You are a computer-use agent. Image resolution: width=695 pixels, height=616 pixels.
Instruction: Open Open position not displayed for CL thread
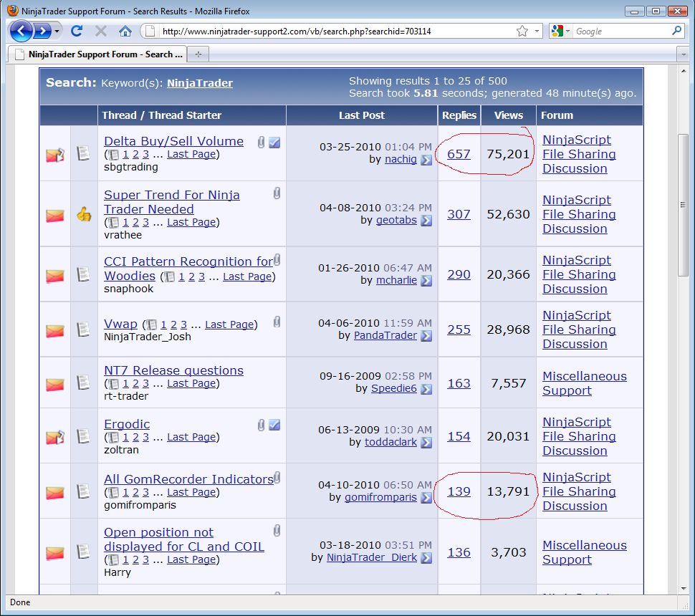pos(184,539)
